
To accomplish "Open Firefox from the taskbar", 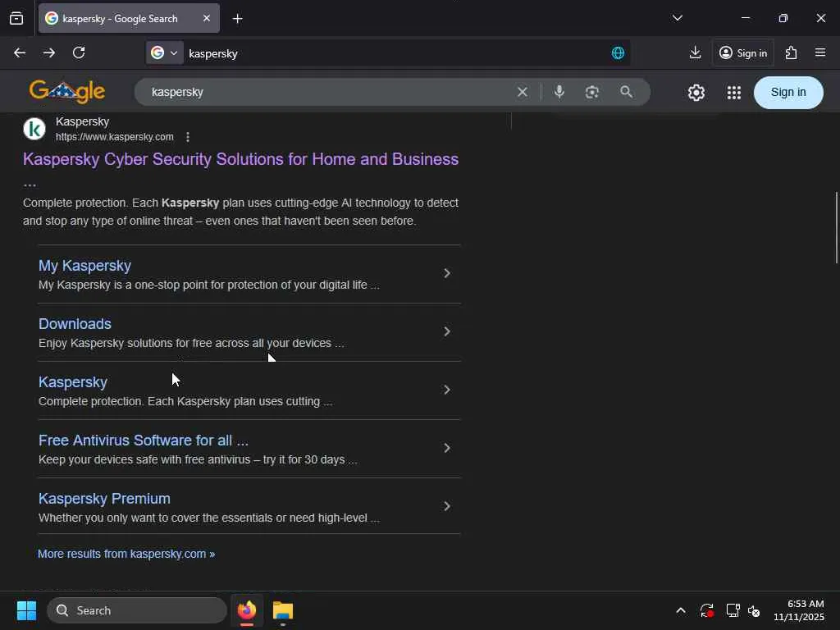I will 247,610.
